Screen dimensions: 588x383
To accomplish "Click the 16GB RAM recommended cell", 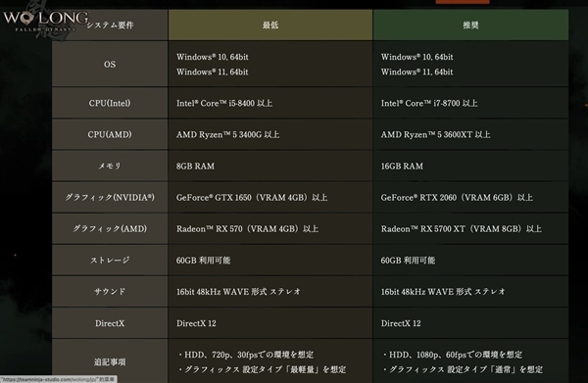I will coord(470,166).
